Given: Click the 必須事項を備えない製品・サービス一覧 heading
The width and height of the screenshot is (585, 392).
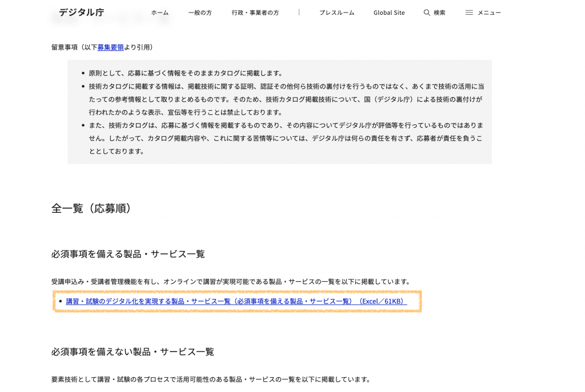Looking at the screenshot, I should [133, 351].
